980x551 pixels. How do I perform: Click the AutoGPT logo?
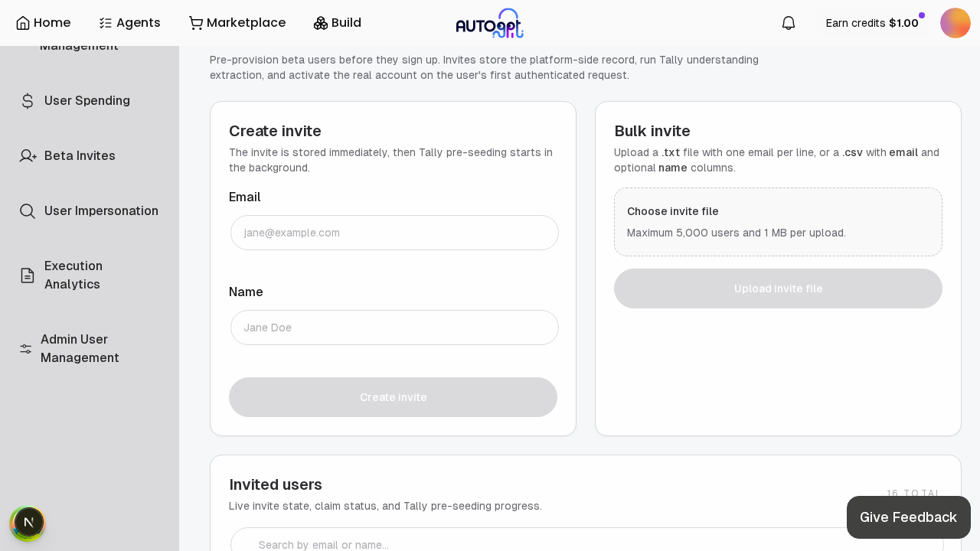pyautogui.click(x=490, y=22)
